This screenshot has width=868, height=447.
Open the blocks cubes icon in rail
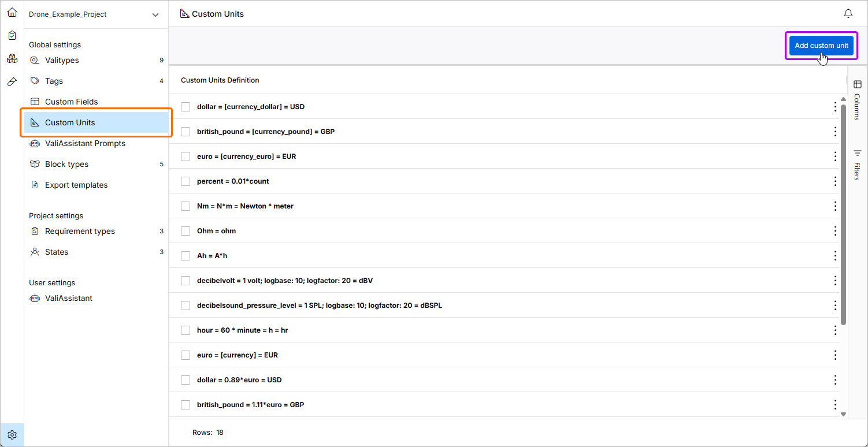tap(12, 58)
